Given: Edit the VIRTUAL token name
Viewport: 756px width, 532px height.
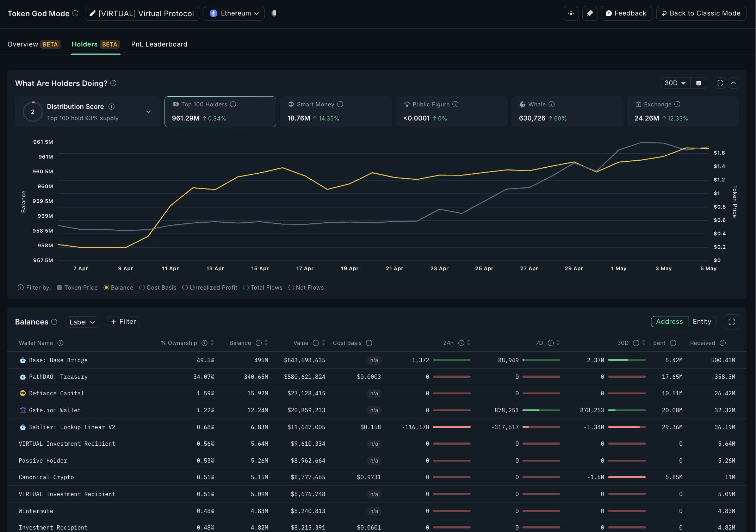Looking at the screenshot, I should [92, 13].
